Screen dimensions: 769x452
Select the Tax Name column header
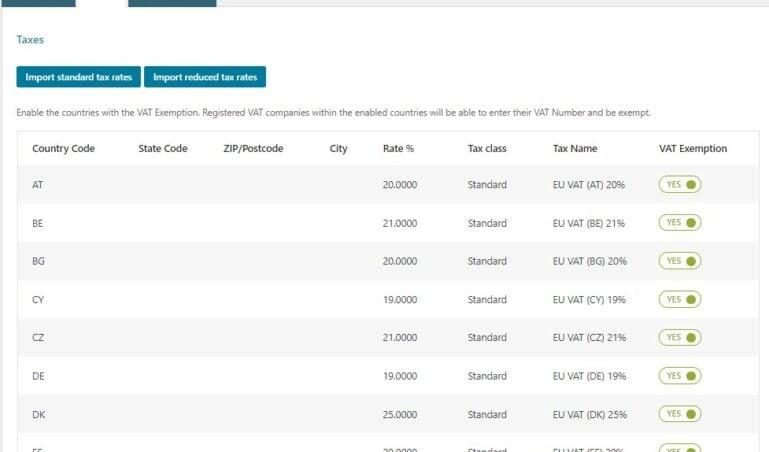pyautogui.click(x=575, y=149)
